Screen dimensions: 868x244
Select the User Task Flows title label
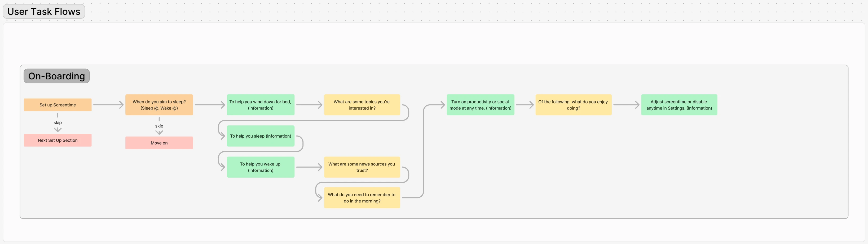click(x=44, y=11)
